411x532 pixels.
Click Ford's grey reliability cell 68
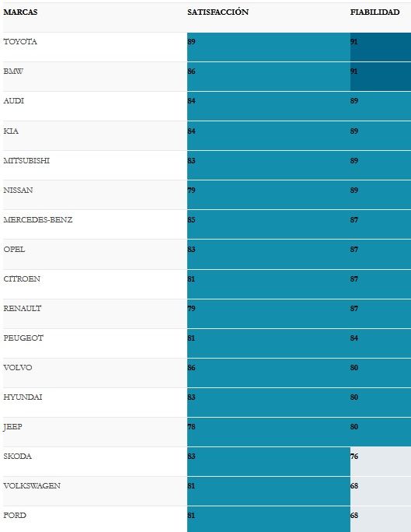coord(381,519)
